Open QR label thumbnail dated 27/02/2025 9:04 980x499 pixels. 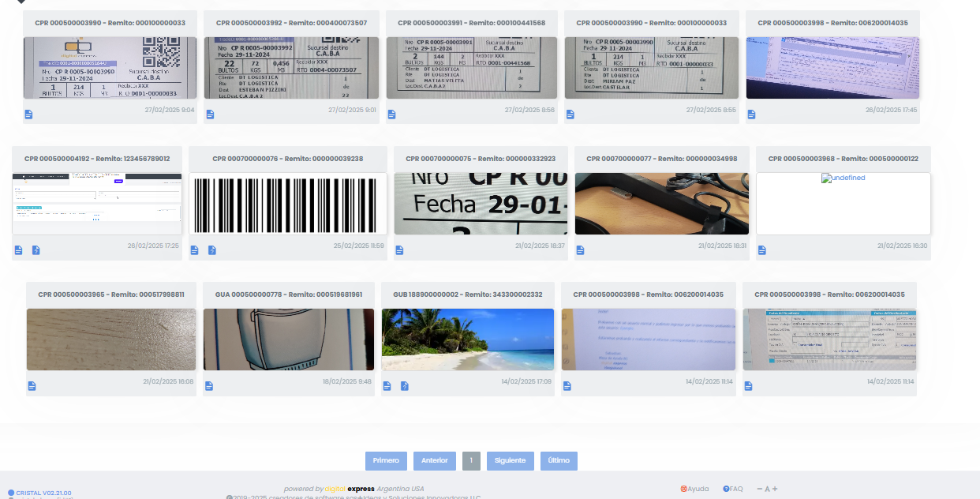tap(110, 68)
